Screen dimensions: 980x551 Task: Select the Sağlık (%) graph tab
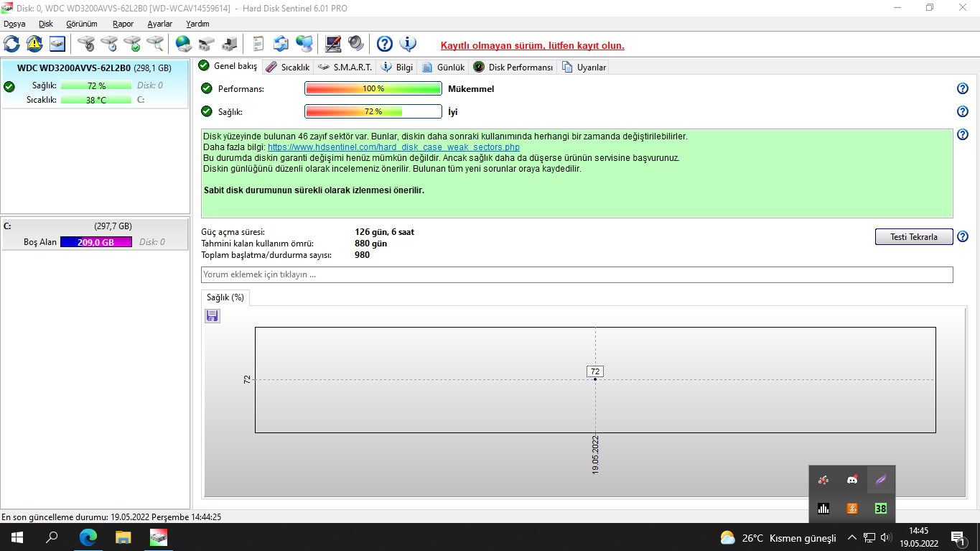225,297
